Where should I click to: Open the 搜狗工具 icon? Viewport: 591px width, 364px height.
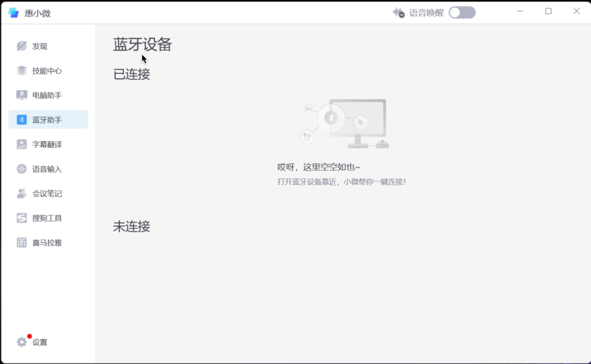tap(22, 218)
